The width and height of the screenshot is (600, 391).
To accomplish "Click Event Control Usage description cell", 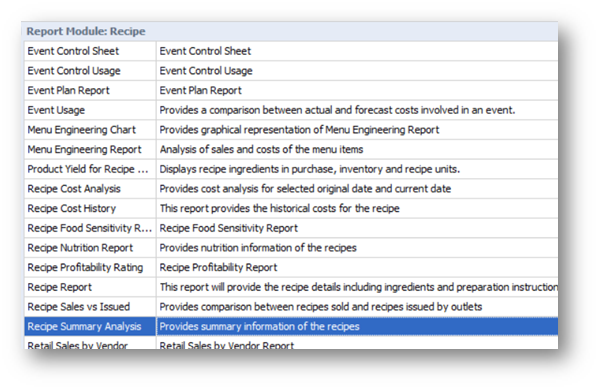I will click(357, 71).
